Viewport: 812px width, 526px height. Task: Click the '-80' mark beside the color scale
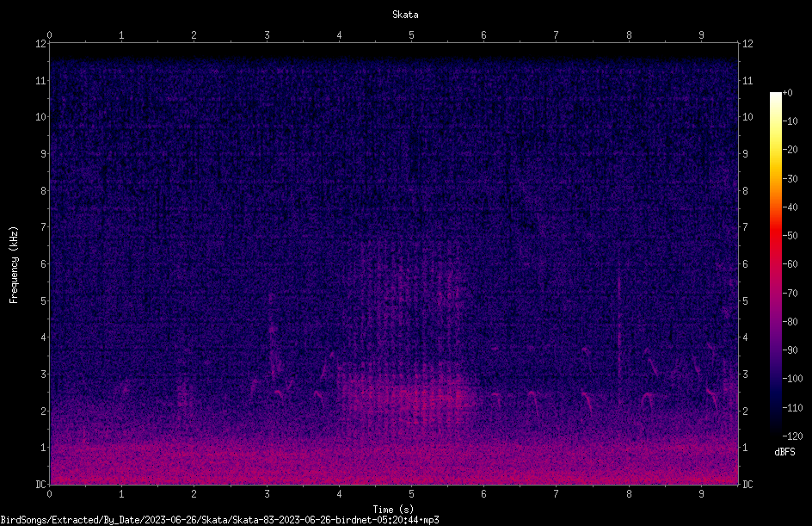pos(790,321)
